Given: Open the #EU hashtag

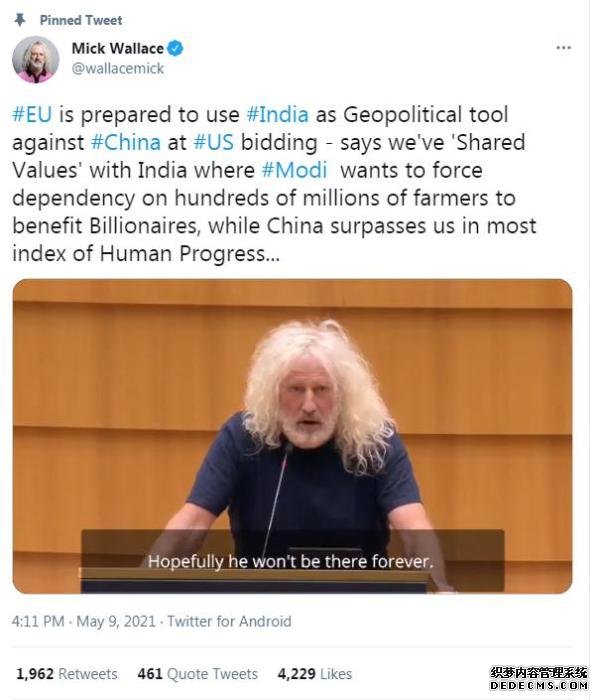Looking at the screenshot, I should click(32, 114).
